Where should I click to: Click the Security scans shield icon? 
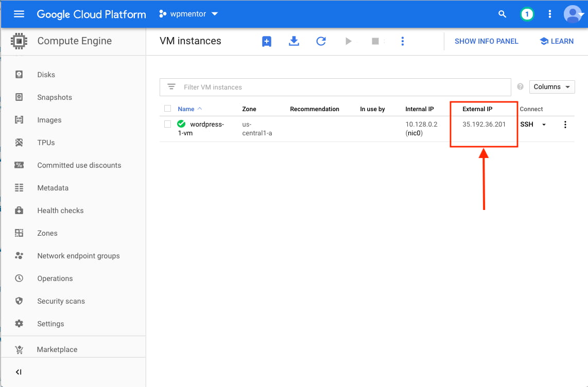[x=19, y=301]
